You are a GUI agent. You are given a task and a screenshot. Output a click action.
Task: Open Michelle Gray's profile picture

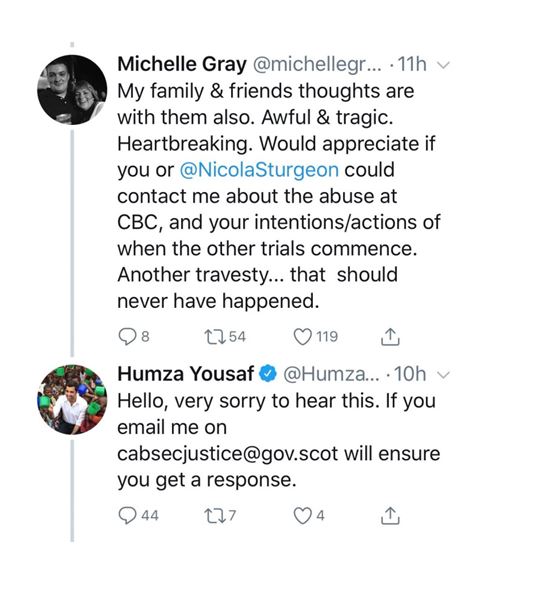[72, 90]
